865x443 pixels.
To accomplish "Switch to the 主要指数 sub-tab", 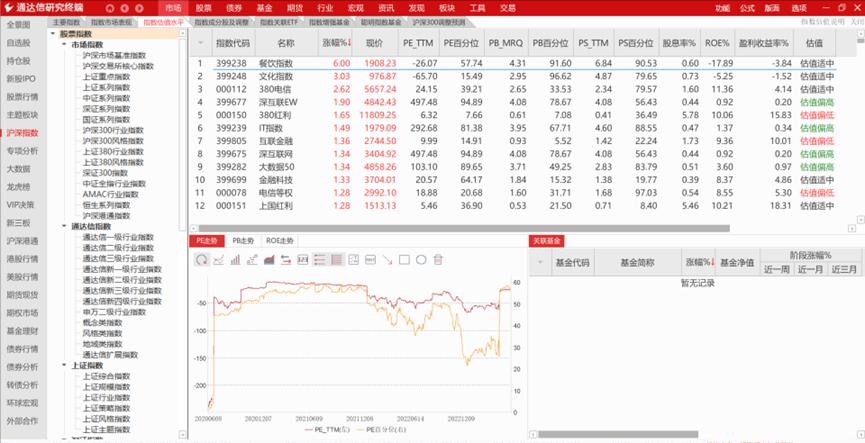I will click(67, 23).
